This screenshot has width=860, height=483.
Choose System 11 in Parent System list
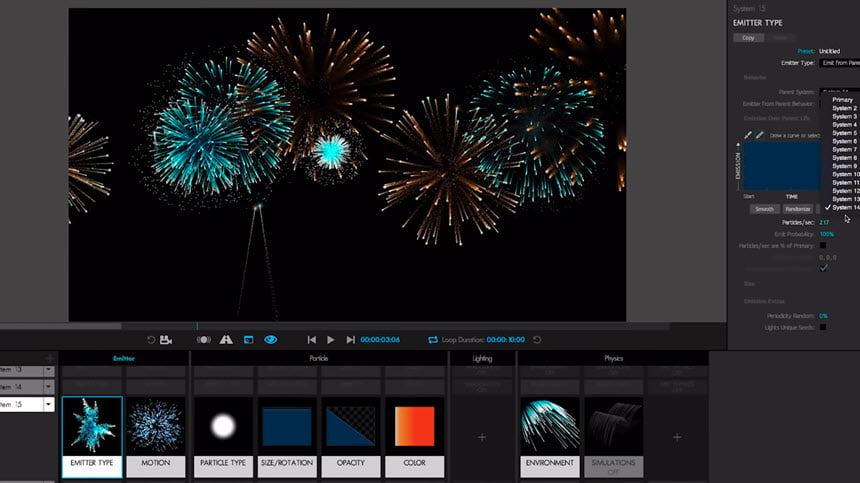click(x=846, y=183)
